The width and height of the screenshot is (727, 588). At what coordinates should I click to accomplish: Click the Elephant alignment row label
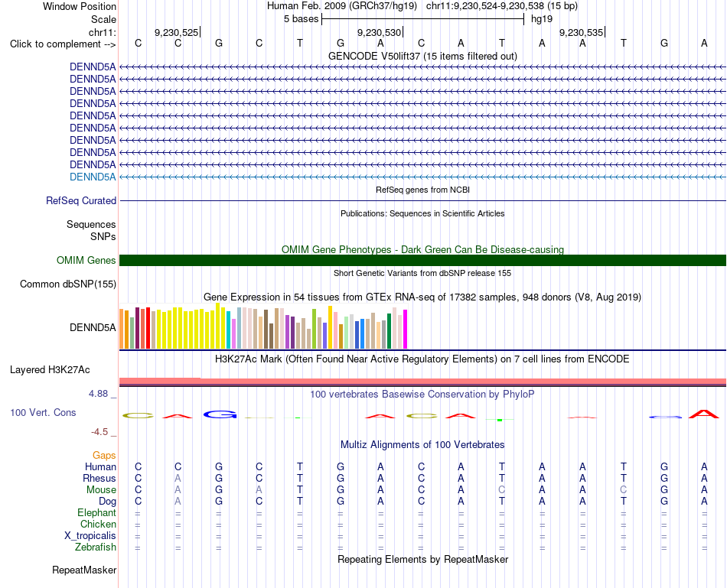tap(96, 512)
